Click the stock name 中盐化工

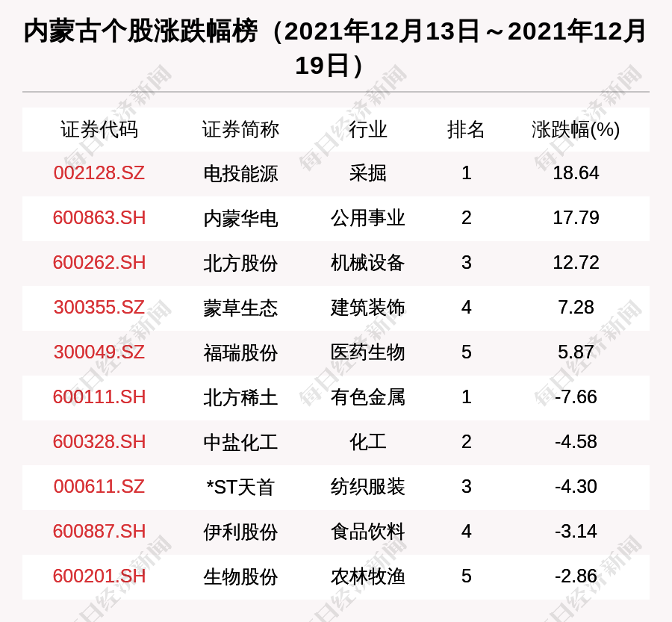tap(240, 442)
